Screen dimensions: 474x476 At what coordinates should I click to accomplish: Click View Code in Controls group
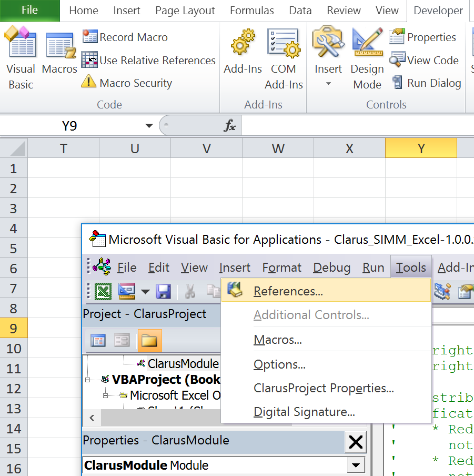tap(423, 60)
